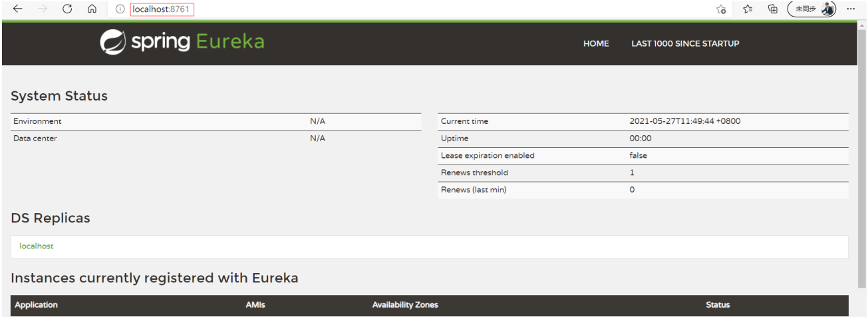
Task: Click the DS Replicas heading
Action: point(51,218)
